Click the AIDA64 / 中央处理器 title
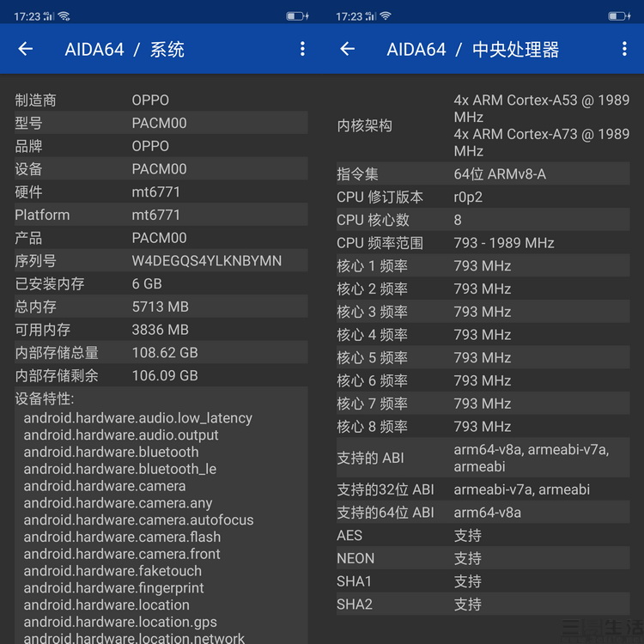 tap(472, 50)
